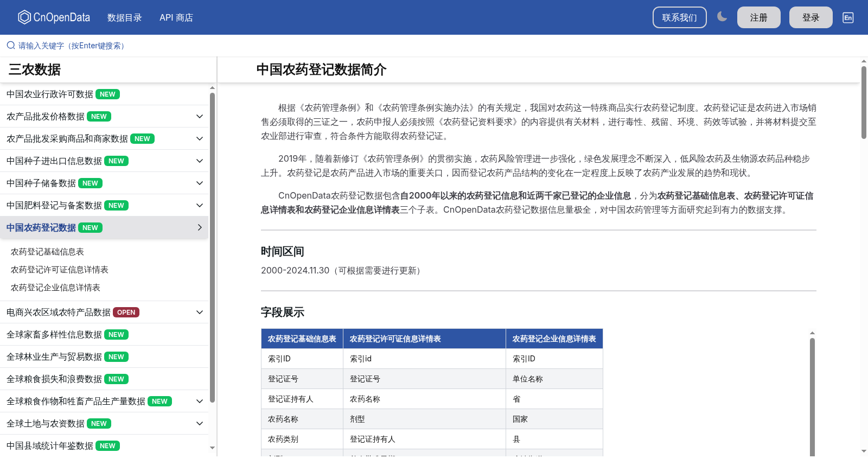868x465 pixels.
Task: Click 剂型 table cell
Action: 424,419
